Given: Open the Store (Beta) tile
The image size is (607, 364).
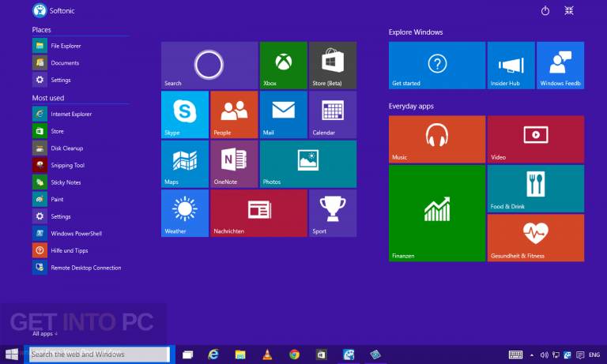Looking at the screenshot, I should [x=333, y=66].
